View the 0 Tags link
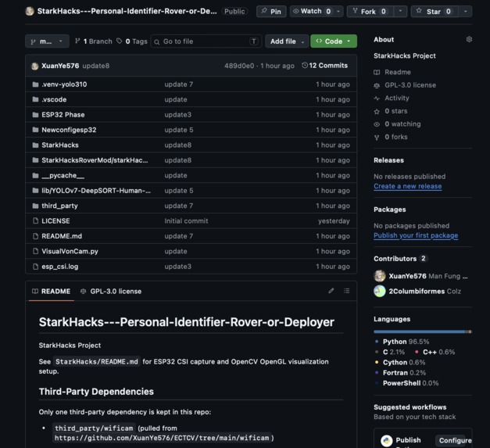This screenshot has width=490, height=448. [132, 41]
